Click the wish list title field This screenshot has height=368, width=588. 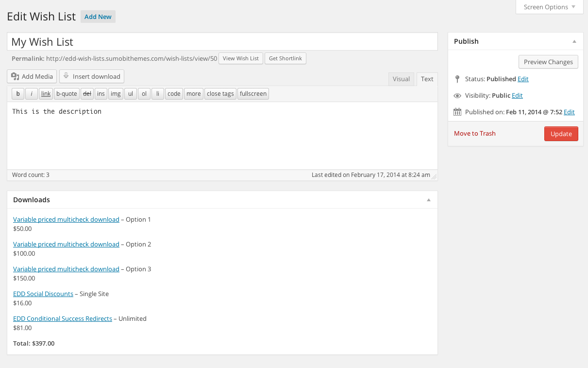click(x=222, y=42)
